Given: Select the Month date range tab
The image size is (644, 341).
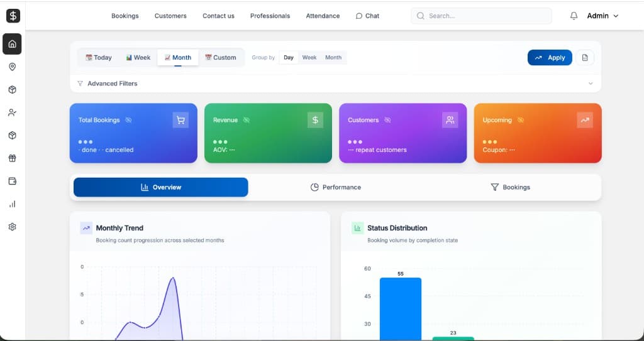Looking at the screenshot, I should (x=178, y=57).
